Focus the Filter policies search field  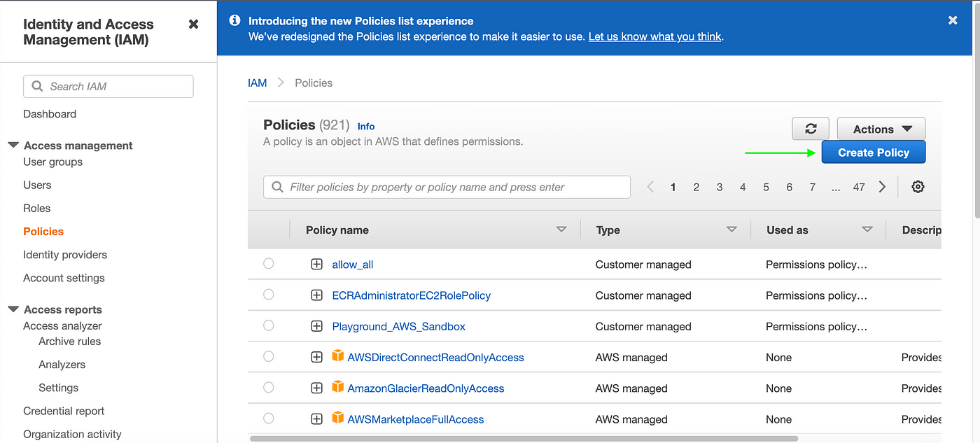447,187
